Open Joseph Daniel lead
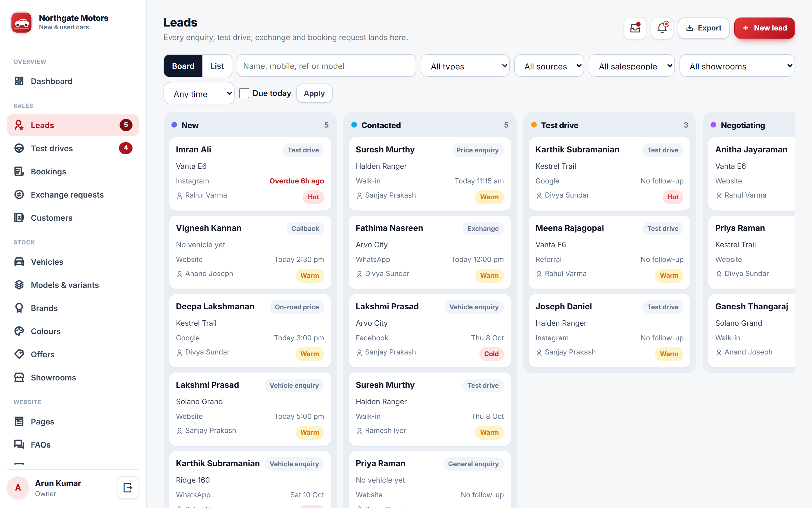The width and height of the screenshot is (812, 508). (609, 330)
